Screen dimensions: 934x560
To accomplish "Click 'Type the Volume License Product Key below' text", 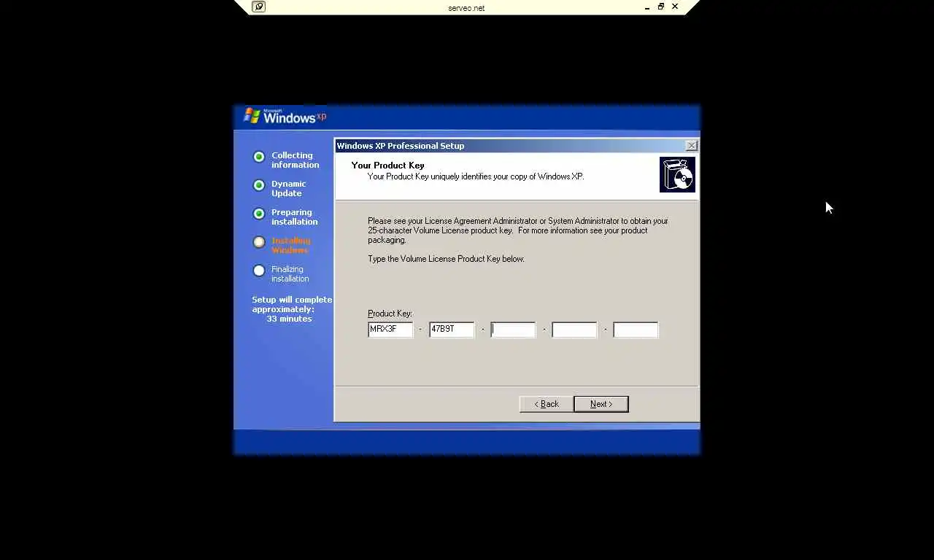I will click(446, 259).
